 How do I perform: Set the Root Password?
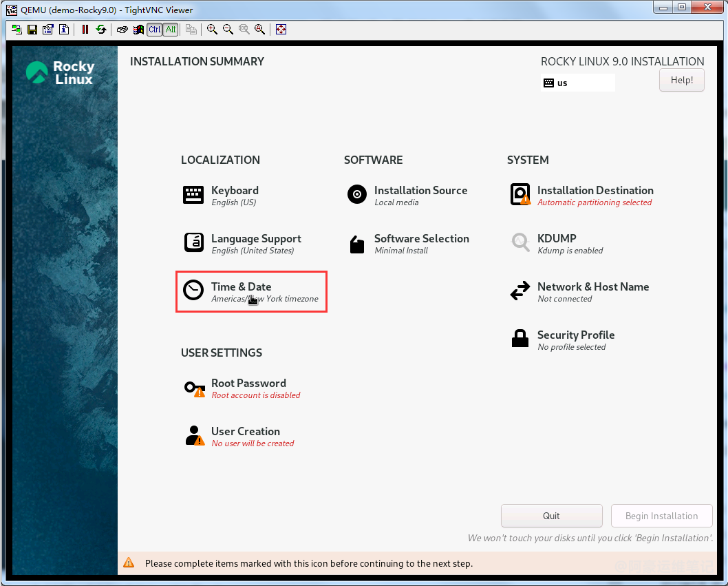pyautogui.click(x=248, y=388)
